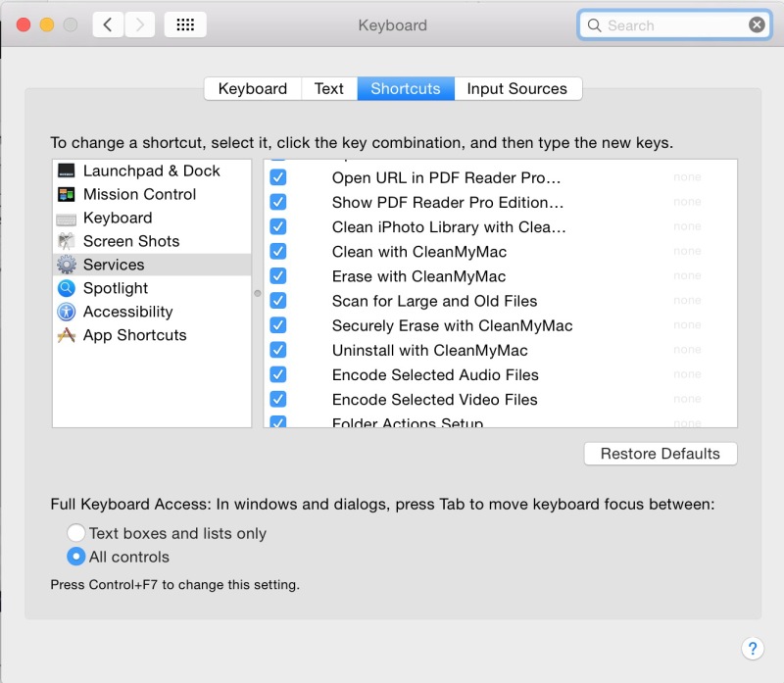Image resolution: width=784 pixels, height=683 pixels.
Task: Uncheck Open URL in PDF Reader Pro
Action: coord(278,177)
